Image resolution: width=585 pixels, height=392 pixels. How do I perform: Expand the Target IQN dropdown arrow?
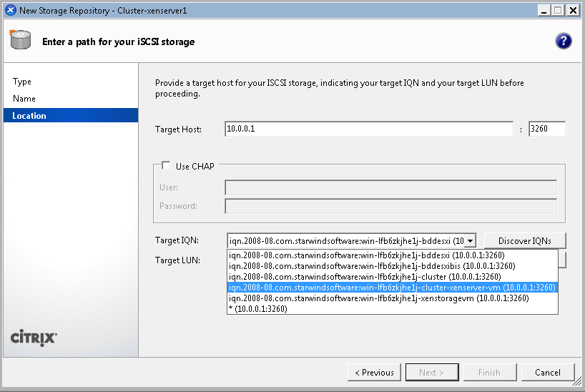470,241
